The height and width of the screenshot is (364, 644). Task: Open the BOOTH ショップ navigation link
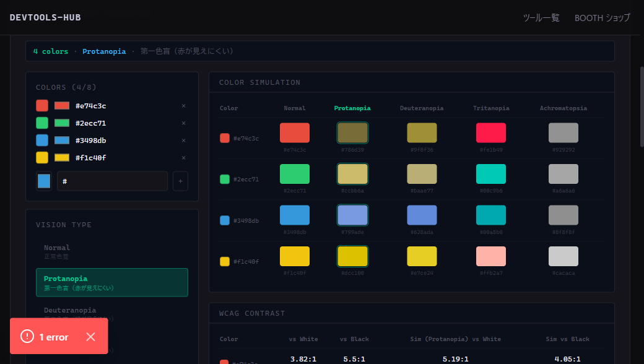(602, 18)
